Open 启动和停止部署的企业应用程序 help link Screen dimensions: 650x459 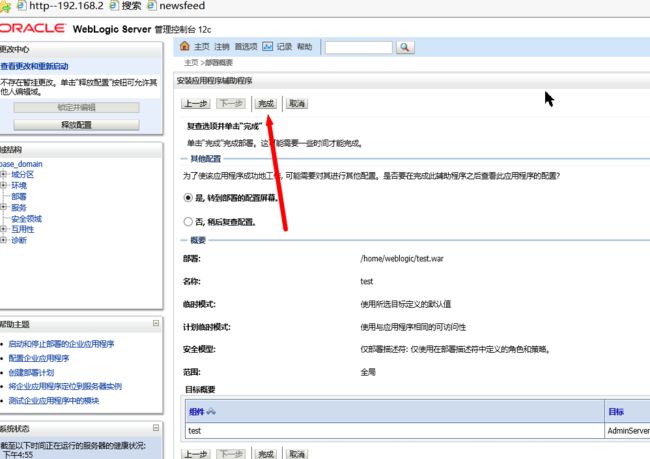coord(61,344)
